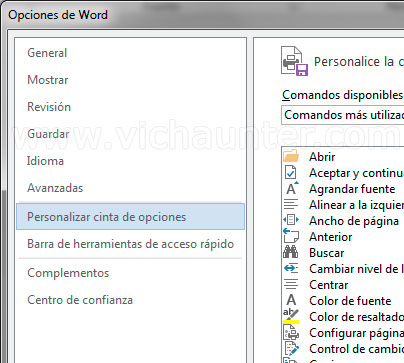The height and width of the screenshot is (363, 404).
Task: Select the Alinear a la izquierda command
Action: (x=356, y=205)
